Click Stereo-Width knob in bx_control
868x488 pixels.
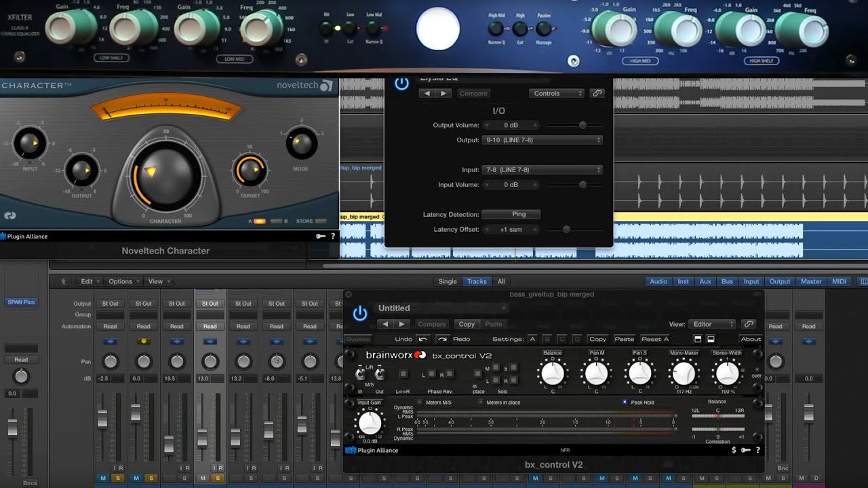click(727, 373)
